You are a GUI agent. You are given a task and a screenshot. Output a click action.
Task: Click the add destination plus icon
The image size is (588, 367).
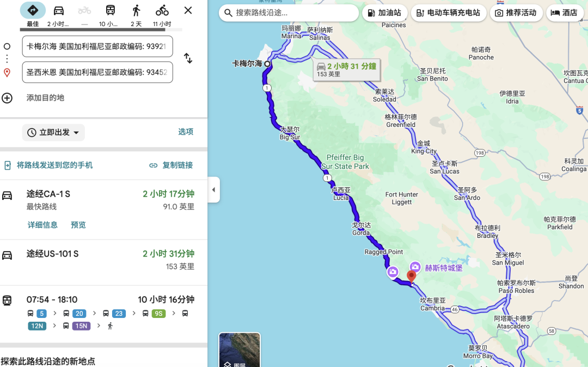[7, 98]
